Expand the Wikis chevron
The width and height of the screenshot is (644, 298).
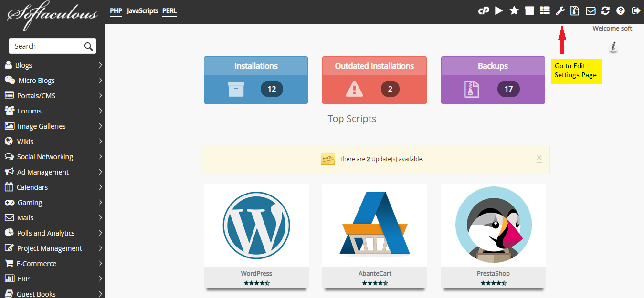pos(100,141)
